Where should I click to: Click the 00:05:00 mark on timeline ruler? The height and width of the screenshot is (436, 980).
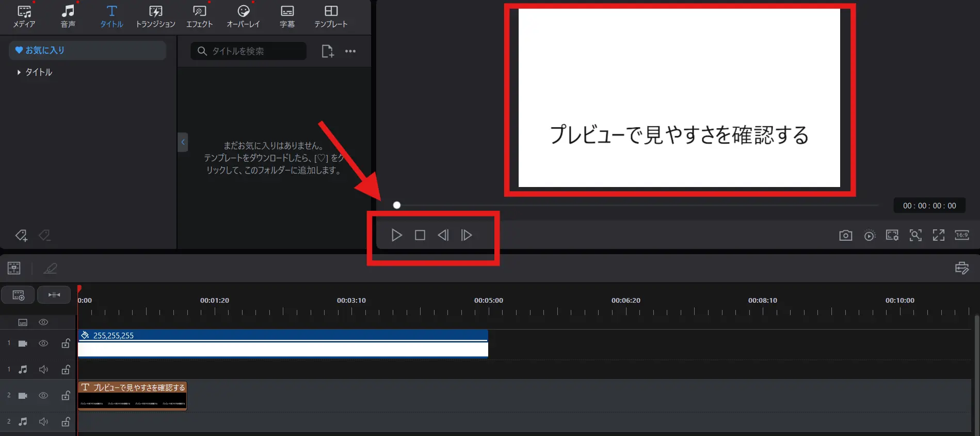click(x=489, y=300)
